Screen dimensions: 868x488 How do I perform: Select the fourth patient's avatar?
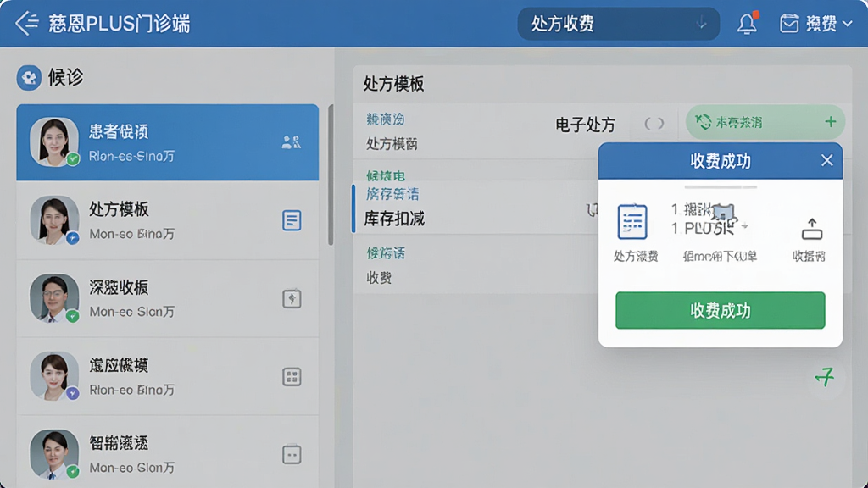[54, 375]
